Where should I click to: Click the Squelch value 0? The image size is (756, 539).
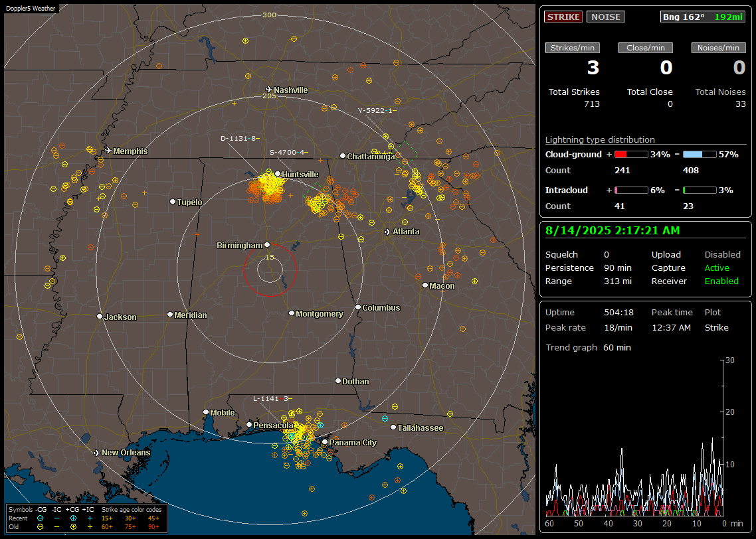coord(607,255)
